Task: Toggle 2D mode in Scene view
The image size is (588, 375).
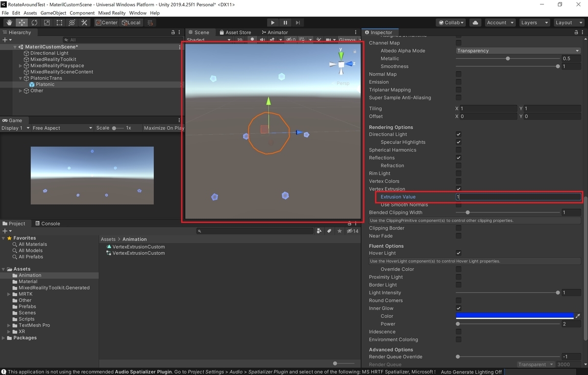Action: pyautogui.click(x=240, y=40)
